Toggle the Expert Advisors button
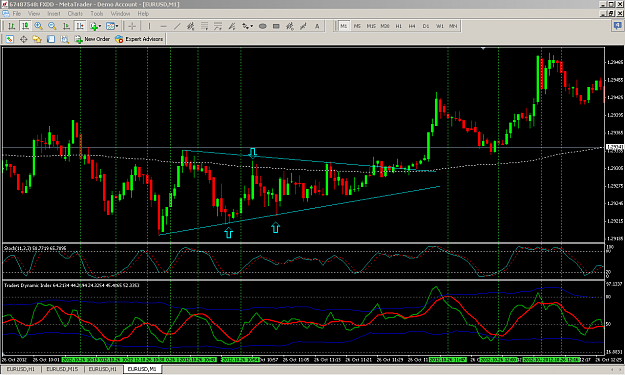 tap(139, 39)
